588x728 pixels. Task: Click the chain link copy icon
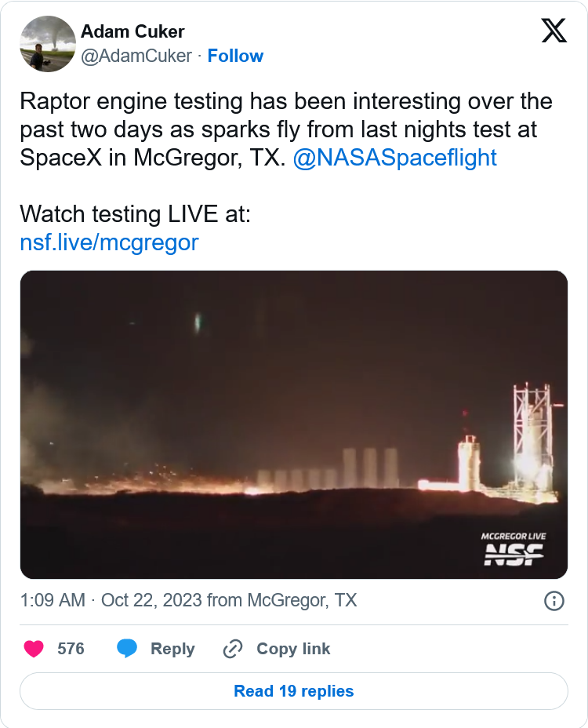233,649
